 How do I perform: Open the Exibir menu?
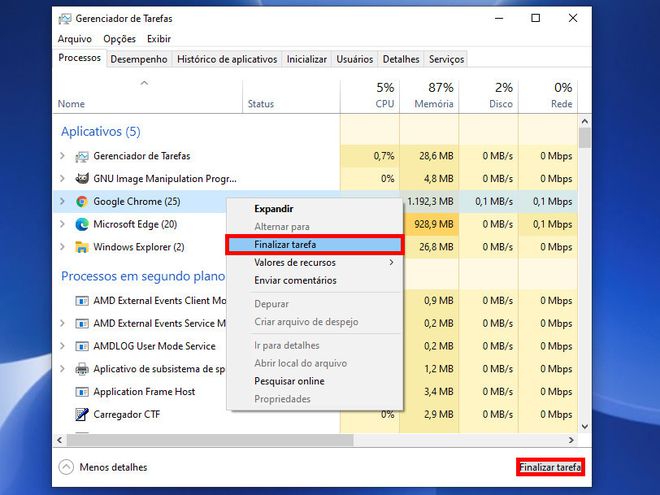(x=159, y=39)
